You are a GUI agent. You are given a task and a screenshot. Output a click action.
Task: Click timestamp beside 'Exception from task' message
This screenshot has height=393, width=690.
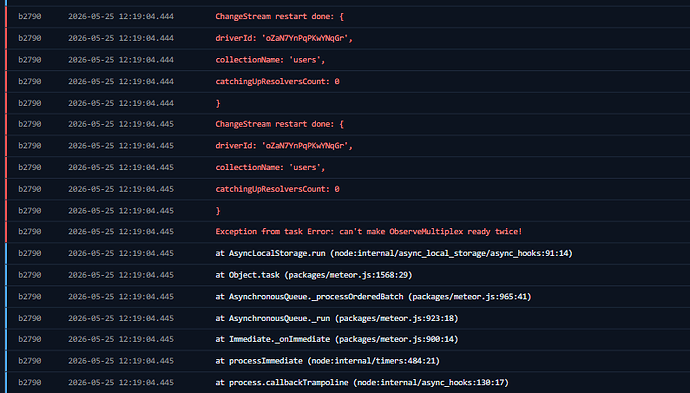tap(121, 231)
